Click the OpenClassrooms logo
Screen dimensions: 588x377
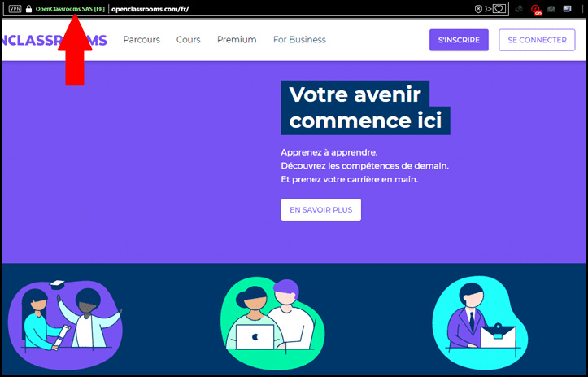pos(54,40)
